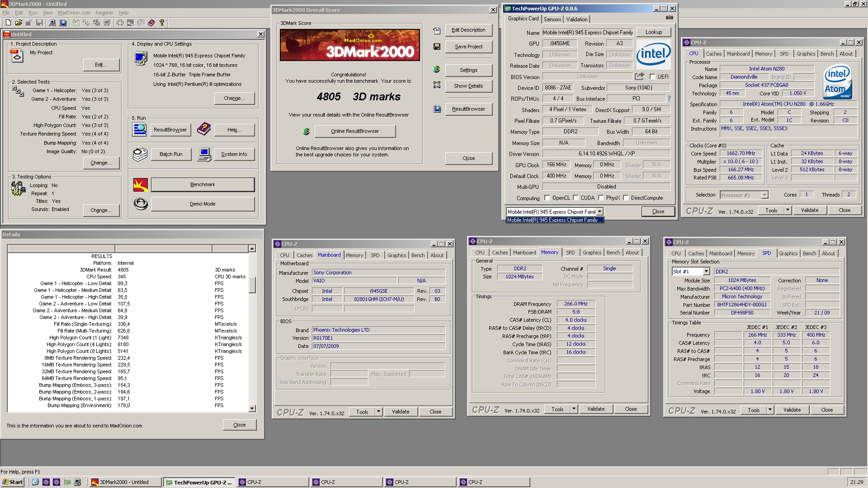Switch to the Validation tab in GPU-Z
868x488 pixels.
577,19
